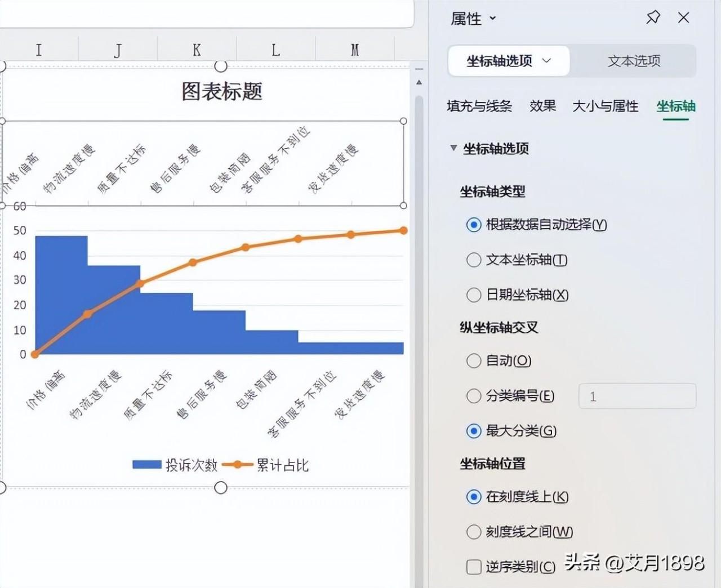Click the chart title 图表标题
The height and width of the screenshot is (588, 721).
222,91
